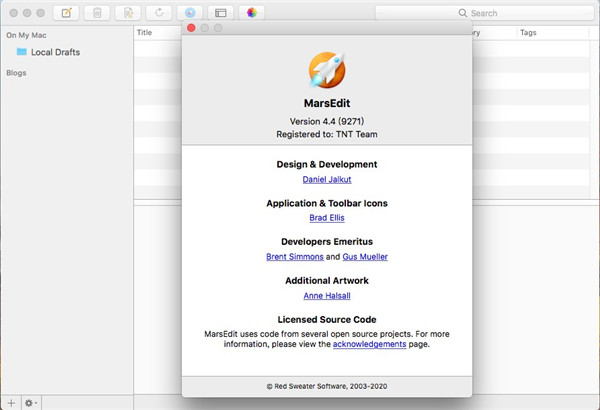600x410 pixels.
Task: Click the Developers Emeritus heading
Action: click(327, 242)
